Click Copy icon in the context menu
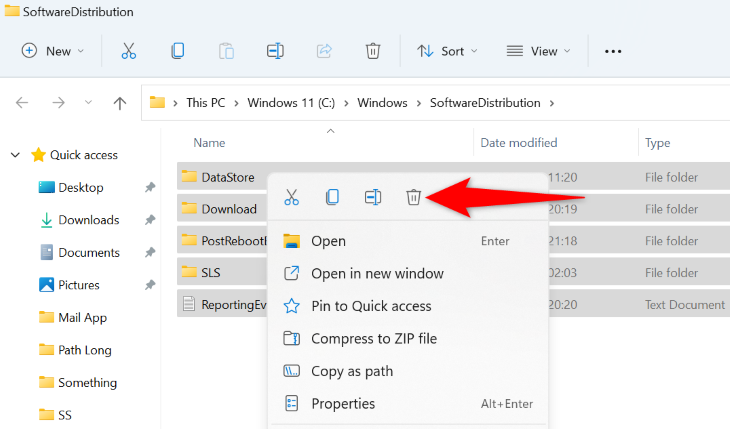Viewport: 730px width, 429px height. [x=332, y=197]
